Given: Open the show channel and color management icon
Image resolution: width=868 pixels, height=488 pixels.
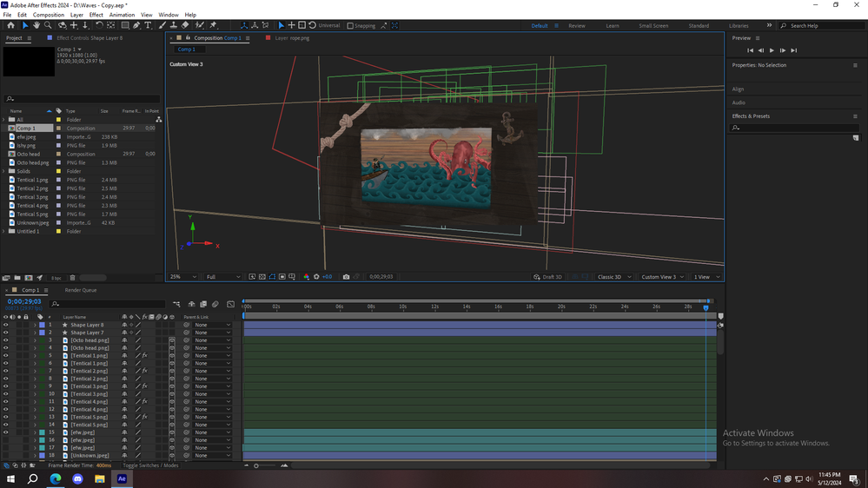Looking at the screenshot, I should pyautogui.click(x=306, y=277).
